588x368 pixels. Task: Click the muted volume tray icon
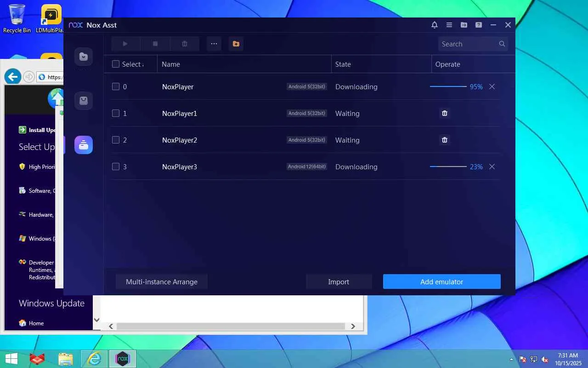(545, 359)
